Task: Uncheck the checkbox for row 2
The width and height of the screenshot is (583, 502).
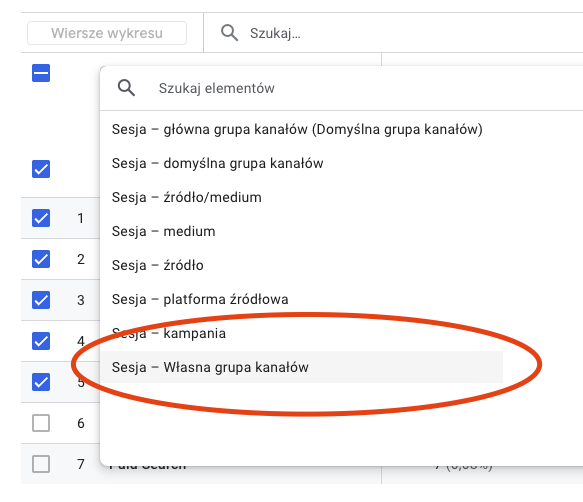Action: 41,259
